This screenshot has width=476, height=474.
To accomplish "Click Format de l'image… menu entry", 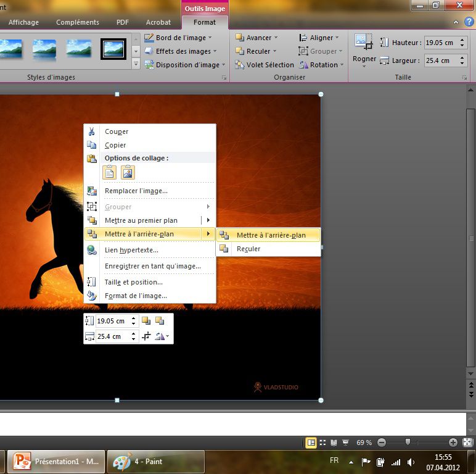I will (136, 296).
